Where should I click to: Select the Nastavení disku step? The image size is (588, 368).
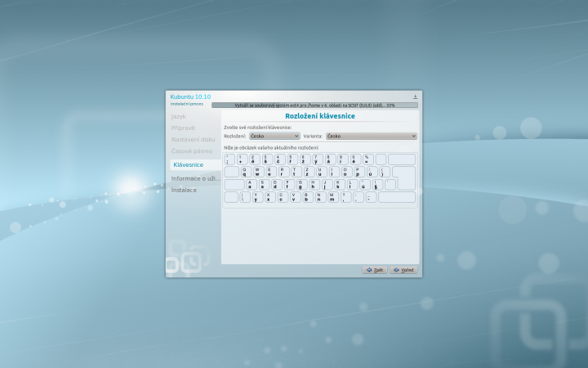tap(193, 139)
